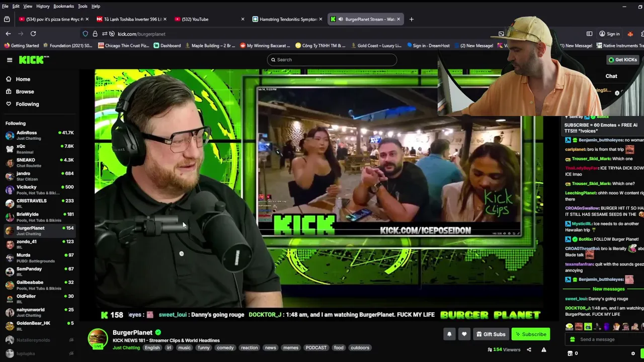Click the verified badge next to BurgerPlanet

(x=158, y=332)
